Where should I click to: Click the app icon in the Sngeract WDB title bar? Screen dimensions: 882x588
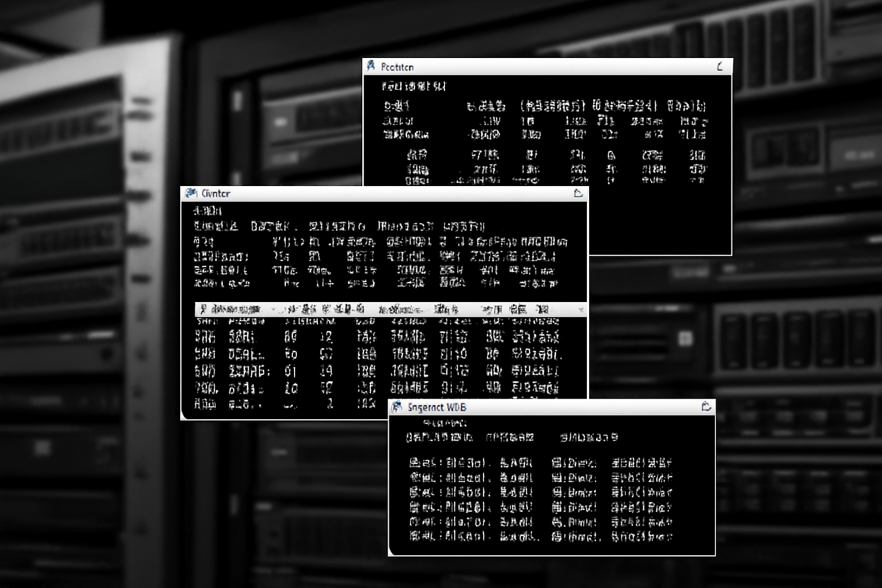click(397, 407)
